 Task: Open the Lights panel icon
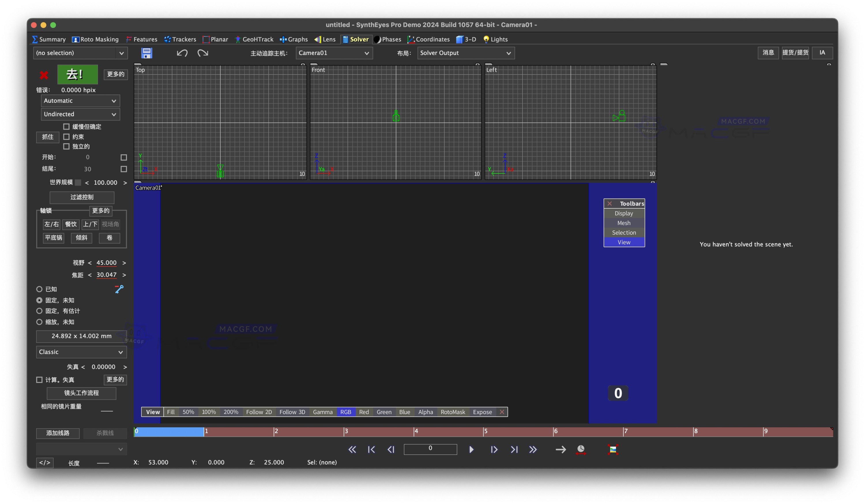point(486,39)
